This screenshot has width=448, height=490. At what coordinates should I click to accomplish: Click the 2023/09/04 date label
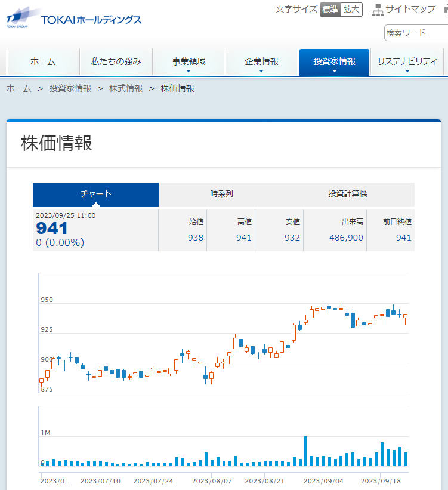(323, 481)
